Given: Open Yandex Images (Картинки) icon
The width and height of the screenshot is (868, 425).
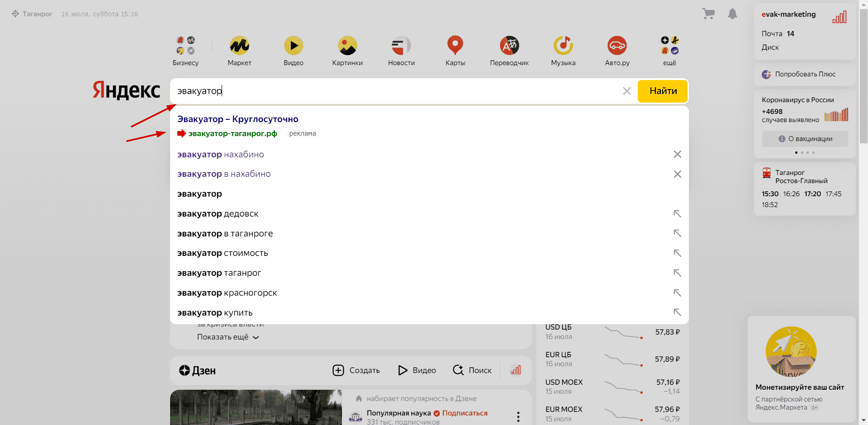Looking at the screenshot, I should (x=347, y=46).
